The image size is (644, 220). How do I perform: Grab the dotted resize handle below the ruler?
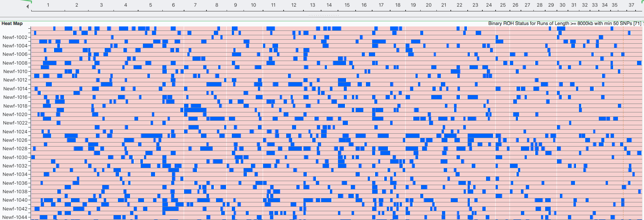point(323,15)
